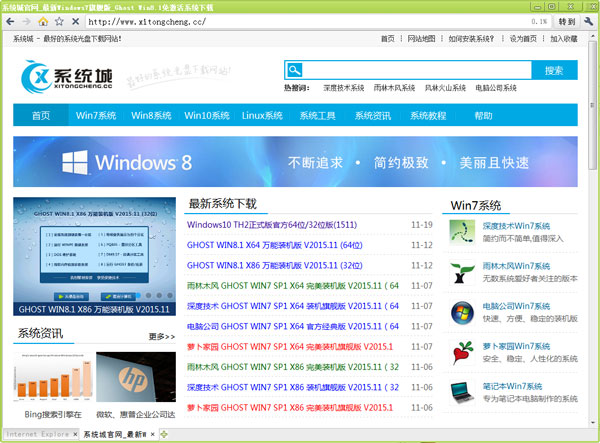Open 雨林木风 GHOST WIN7 SP1 X64 link

tap(293, 285)
